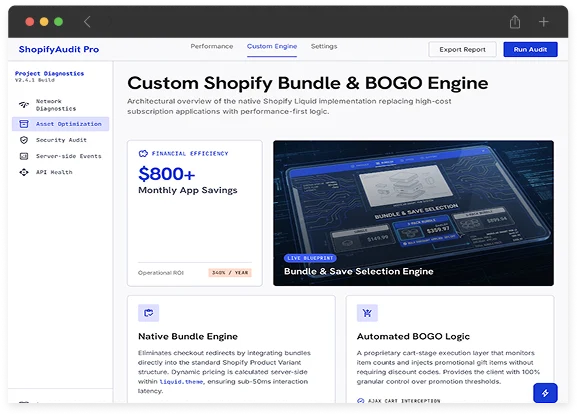This screenshot has width=579, height=416.
Task: Click the Automated BOGO Logic cart icon
Action: pyautogui.click(x=367, y=313)
